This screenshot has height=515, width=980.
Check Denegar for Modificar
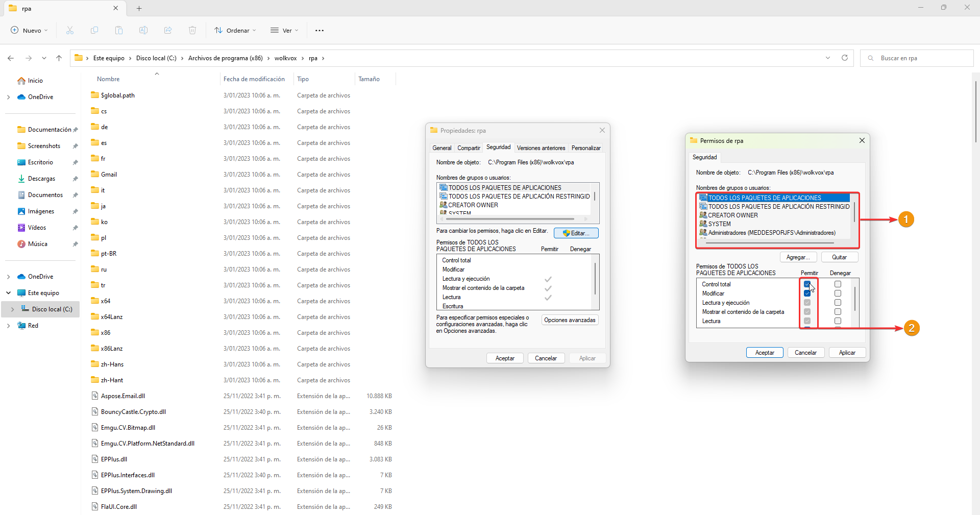coord(838,293)
